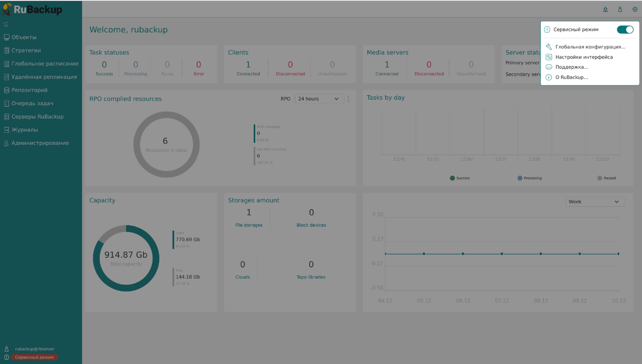Click the user profile icon in top bar
The width and height of the screenshot is (642, 364).
tap(620, 9)
